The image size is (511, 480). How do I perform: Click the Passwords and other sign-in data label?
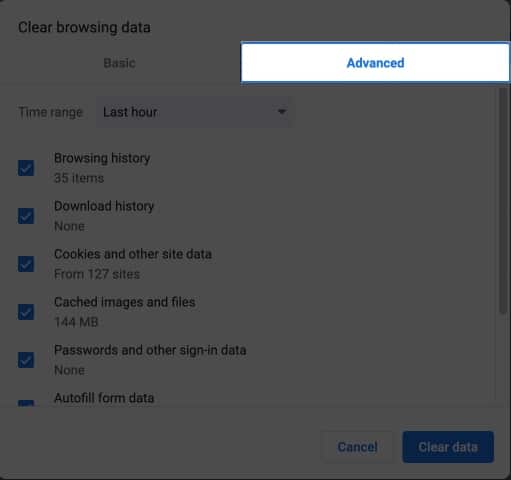[150, 350]
